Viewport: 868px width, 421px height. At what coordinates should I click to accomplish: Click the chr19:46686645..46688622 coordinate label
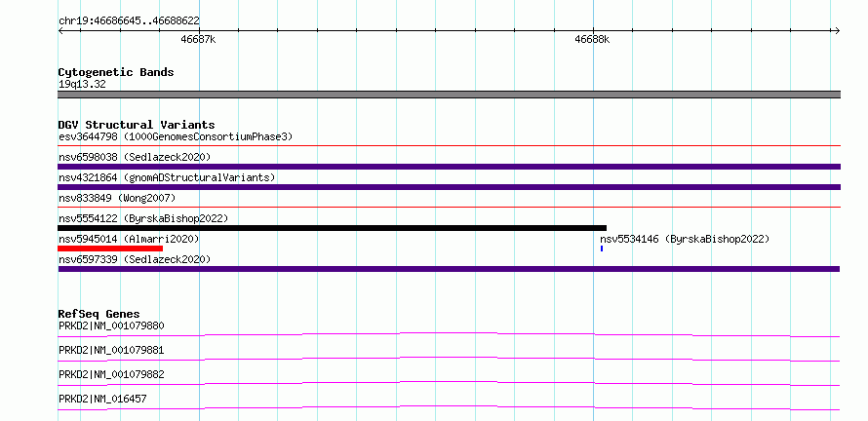129,21
